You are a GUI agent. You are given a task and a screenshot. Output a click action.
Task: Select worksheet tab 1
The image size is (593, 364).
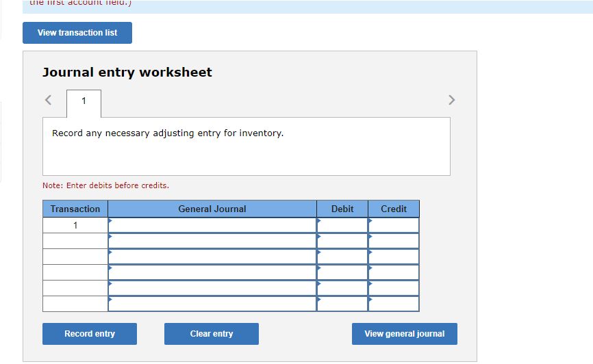(84, 103)
